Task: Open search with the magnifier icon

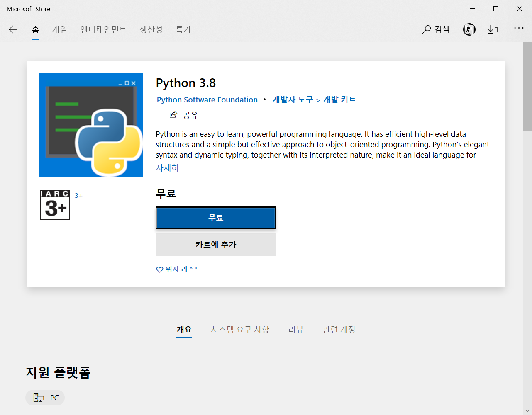Action: click(427, 29)
